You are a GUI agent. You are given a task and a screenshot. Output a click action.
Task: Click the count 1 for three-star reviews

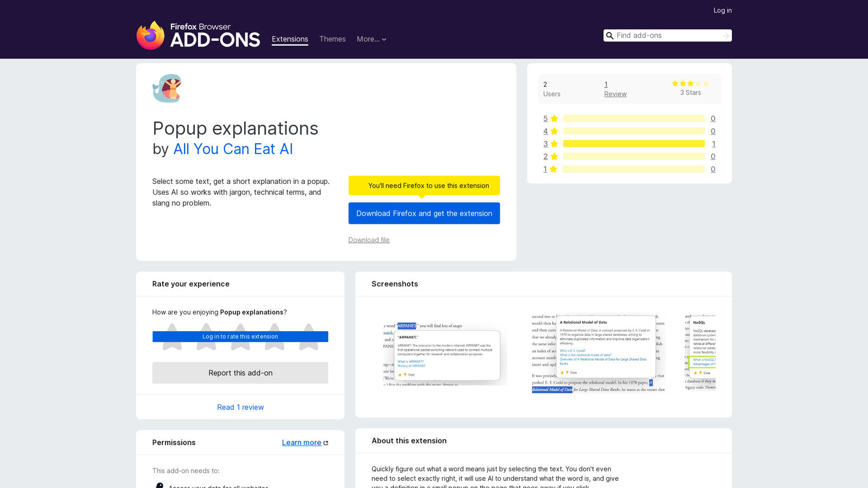[x=713, y=144]
